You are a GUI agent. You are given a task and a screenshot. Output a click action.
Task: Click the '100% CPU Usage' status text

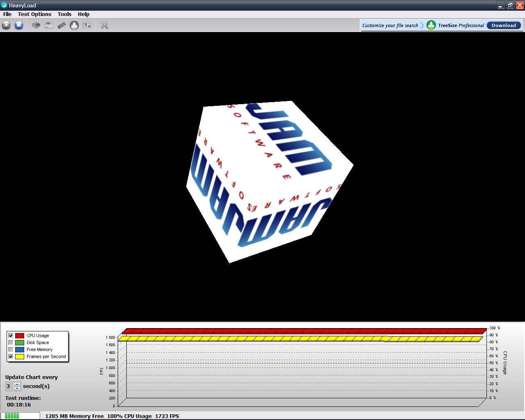[130, 416]
